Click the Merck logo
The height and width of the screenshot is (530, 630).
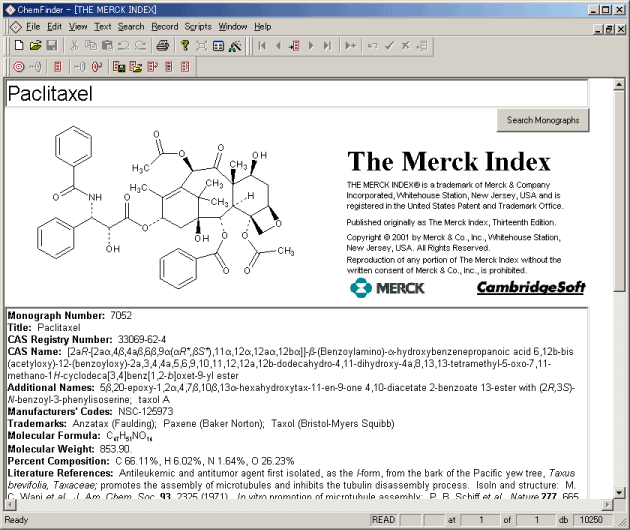point(387,288)
